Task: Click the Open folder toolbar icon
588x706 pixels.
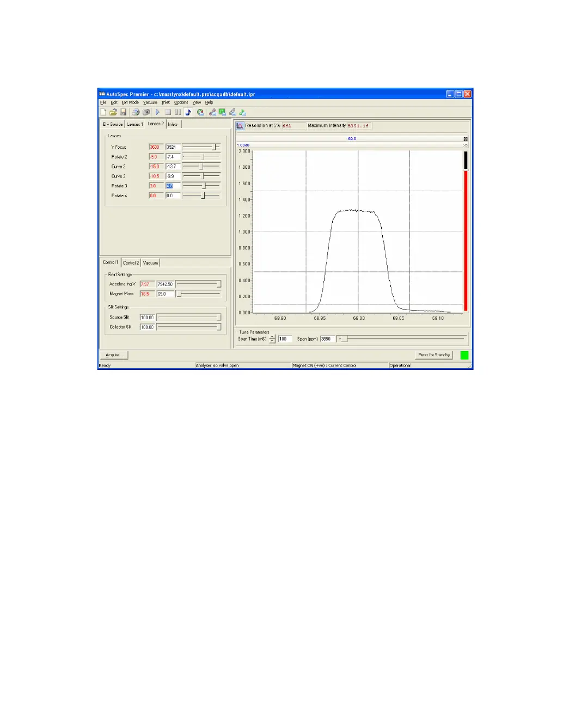Action: click(113, 112)
